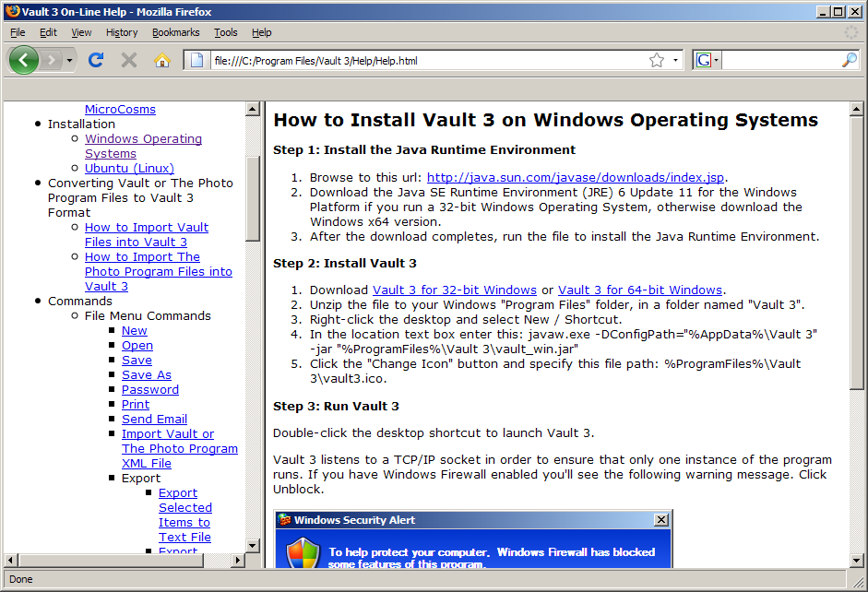The height and width of the screenshot is (592, 868).
Task: Open the Google search engine selector
Action: [707, 60]
